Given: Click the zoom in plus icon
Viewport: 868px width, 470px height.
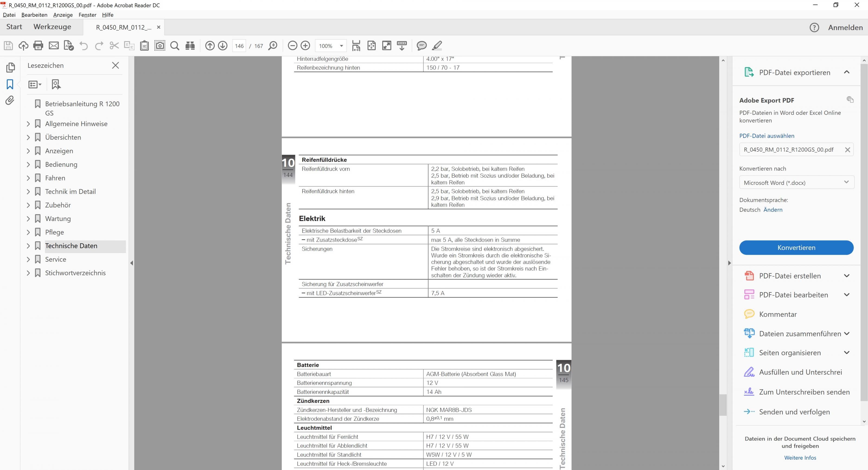Looking at the screenshot, I should 305,46.
